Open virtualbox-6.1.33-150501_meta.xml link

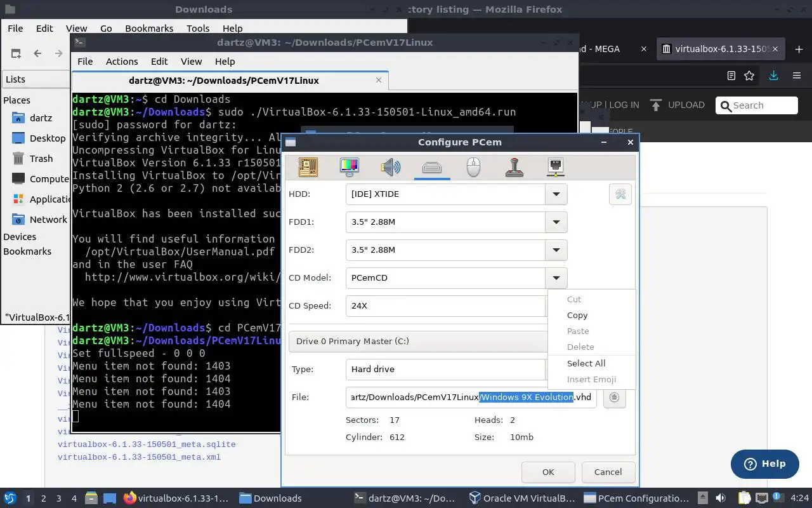[x=139, y=457]
